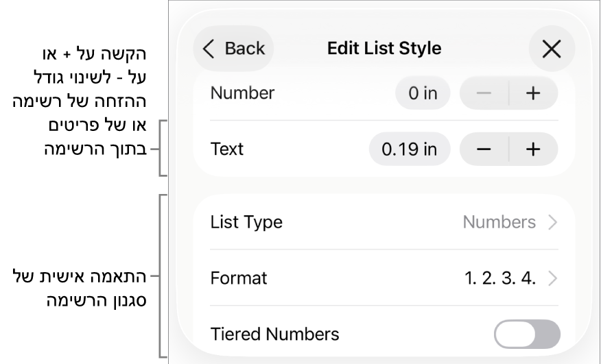Click the Edit List Style title
Screen dimensions: 601x364
click(384, 49)
